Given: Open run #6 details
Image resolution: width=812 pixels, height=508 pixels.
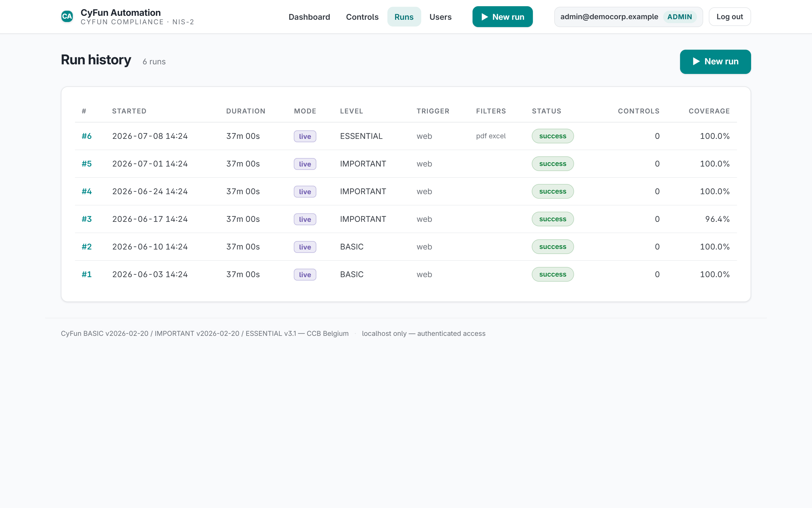Looking at the screenshot, I should point(87,136).
